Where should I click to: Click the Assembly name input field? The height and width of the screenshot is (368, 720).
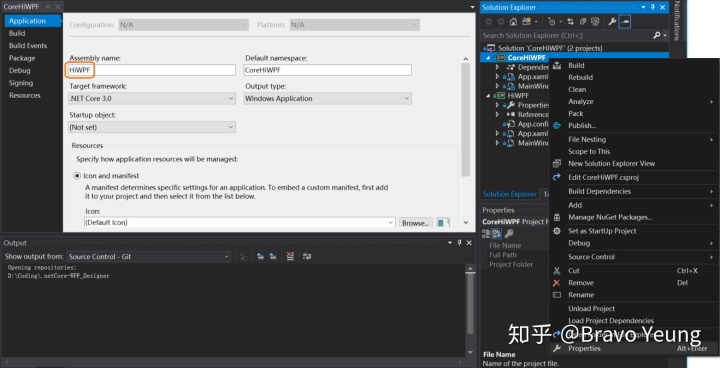[152, 70]
